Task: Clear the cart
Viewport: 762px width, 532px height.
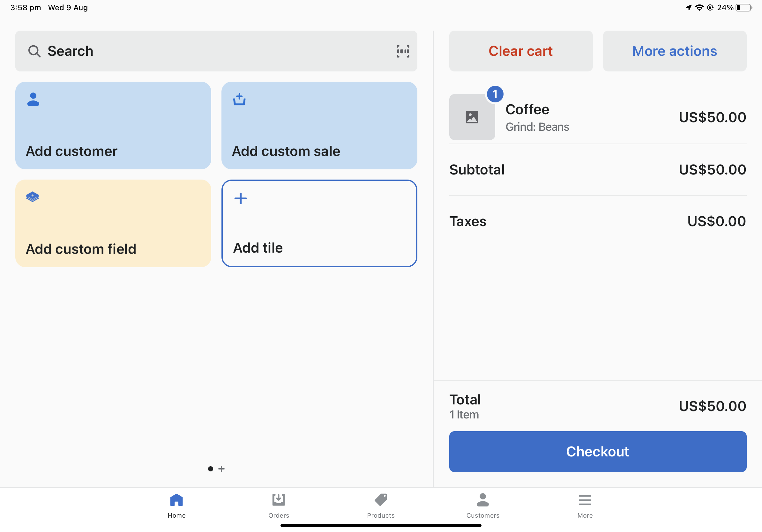Action: pos(520,51)
